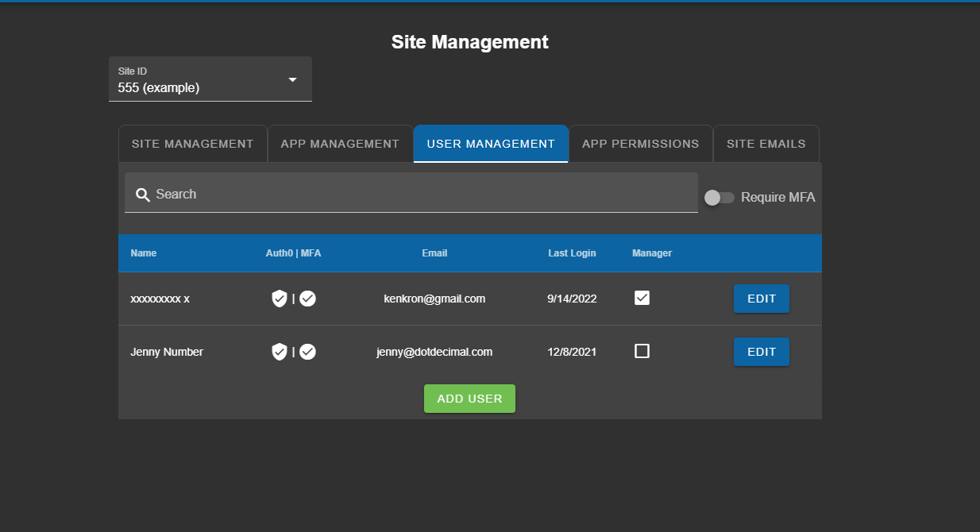Viewport: 980px width, 532px height.
Task: Click the Manager column header
Action: click(652, 253)
